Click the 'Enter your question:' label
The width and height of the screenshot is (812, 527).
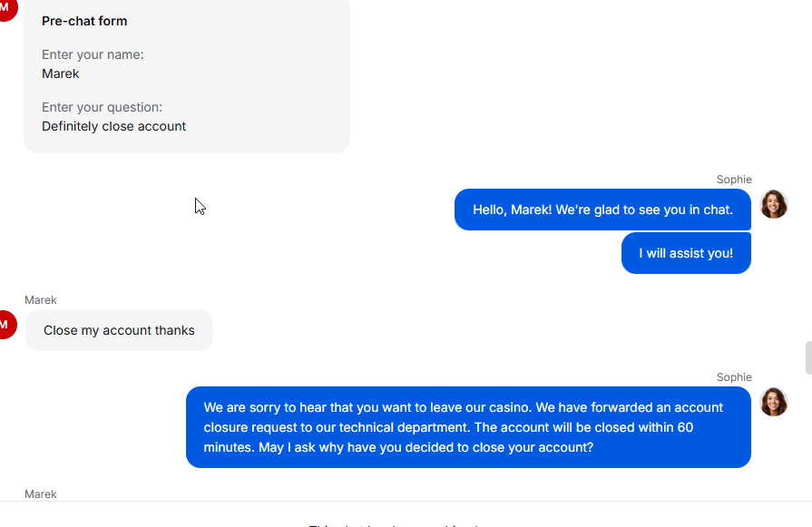tap(102, 107)
